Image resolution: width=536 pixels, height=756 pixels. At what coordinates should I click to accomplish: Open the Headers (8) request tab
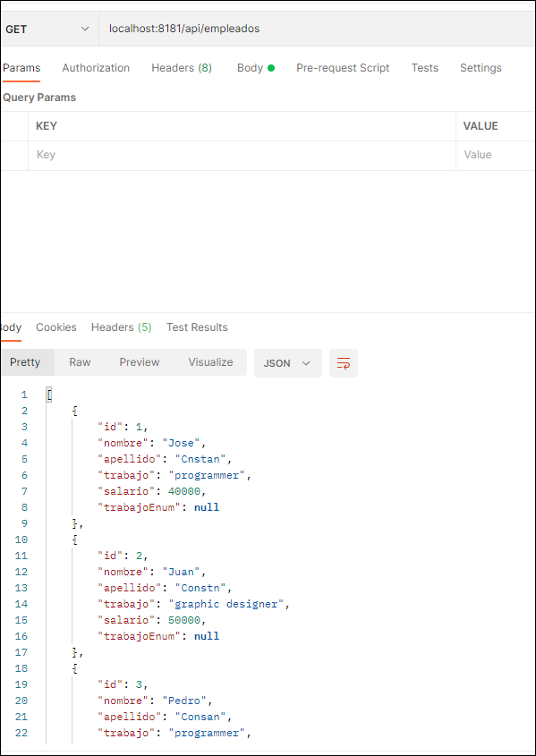[181, 67]
